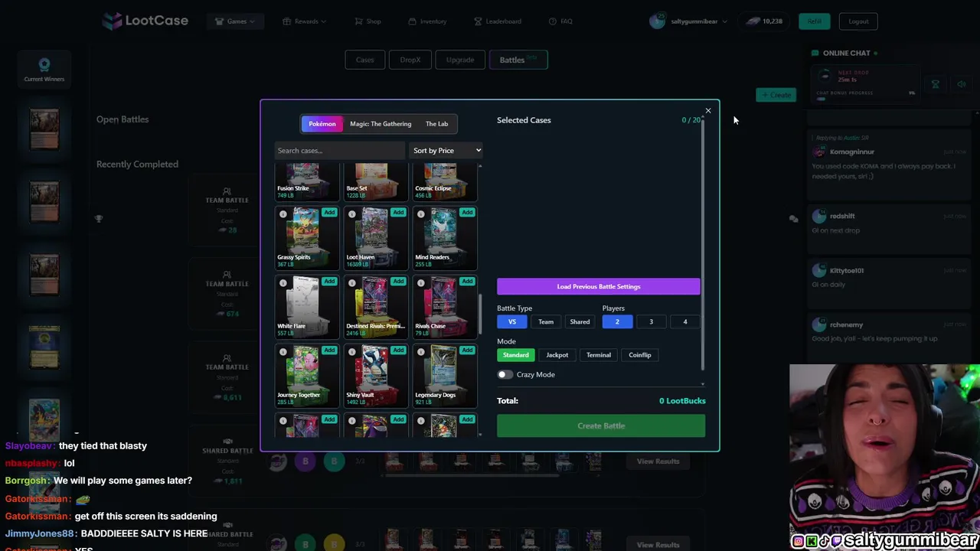
Task: Click Komagninnur's chat avatar
Action: tap(819, 152)
